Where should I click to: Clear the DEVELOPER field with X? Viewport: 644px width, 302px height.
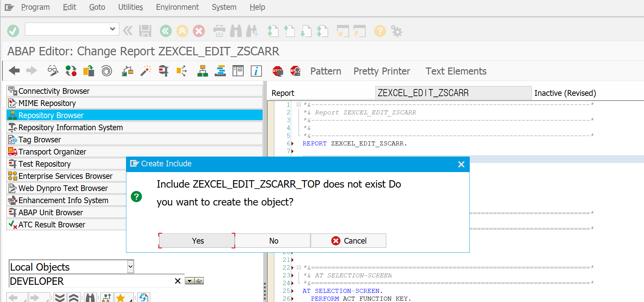click(178, 281)
